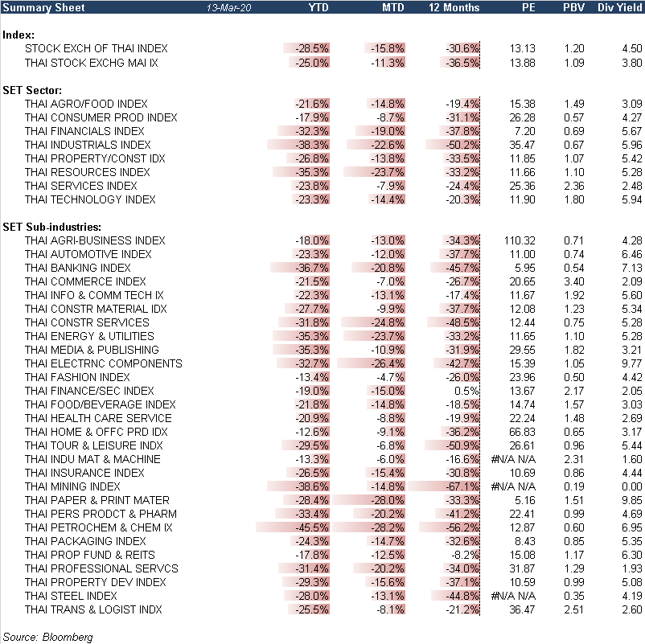Click the -67.1% 12-month value for Mining
The width and height of the screenshot is (645, 644).
point(462,486)
